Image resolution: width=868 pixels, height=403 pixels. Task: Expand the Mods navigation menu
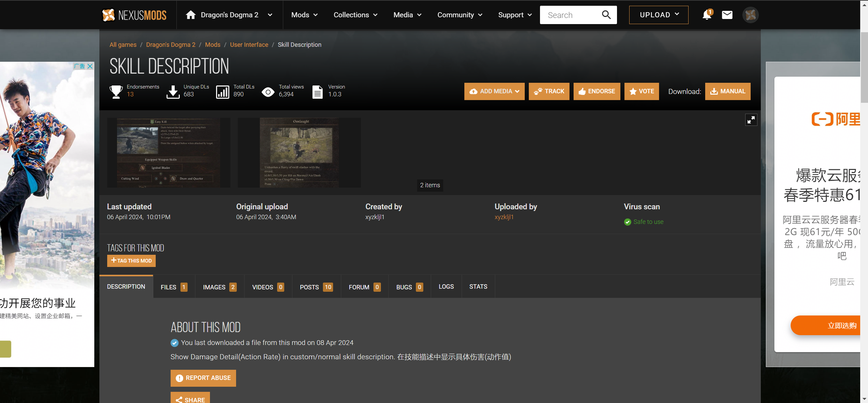[304, 15]
